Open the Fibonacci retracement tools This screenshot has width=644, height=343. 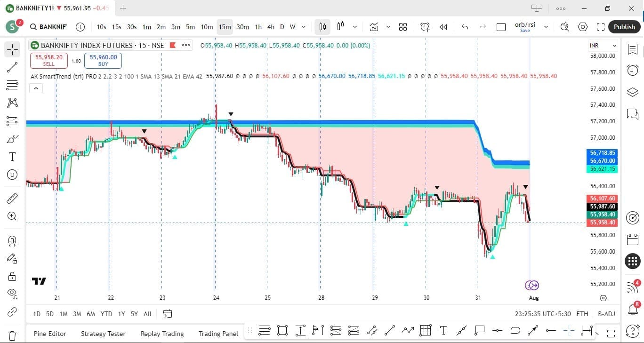pyautogui.click(x=12, y=85)
